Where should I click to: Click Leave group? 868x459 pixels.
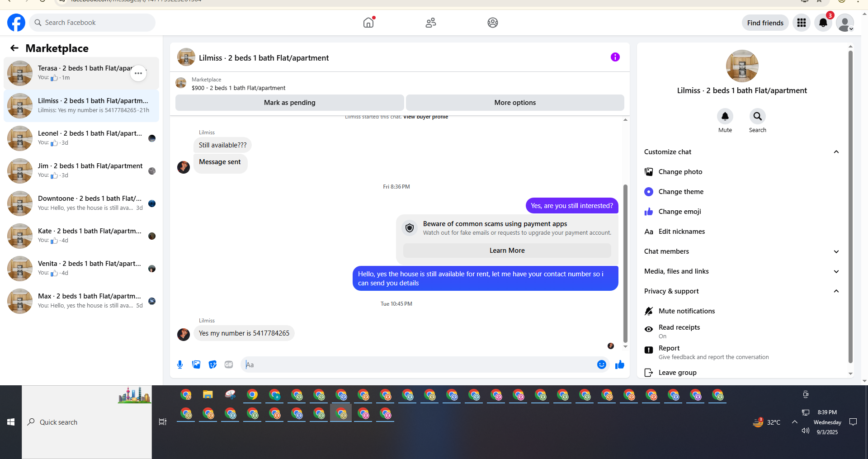(741, 373)
